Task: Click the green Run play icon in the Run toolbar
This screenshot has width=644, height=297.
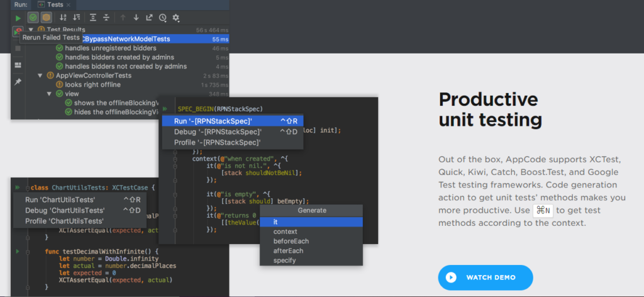Action: (x=18, y=18)
